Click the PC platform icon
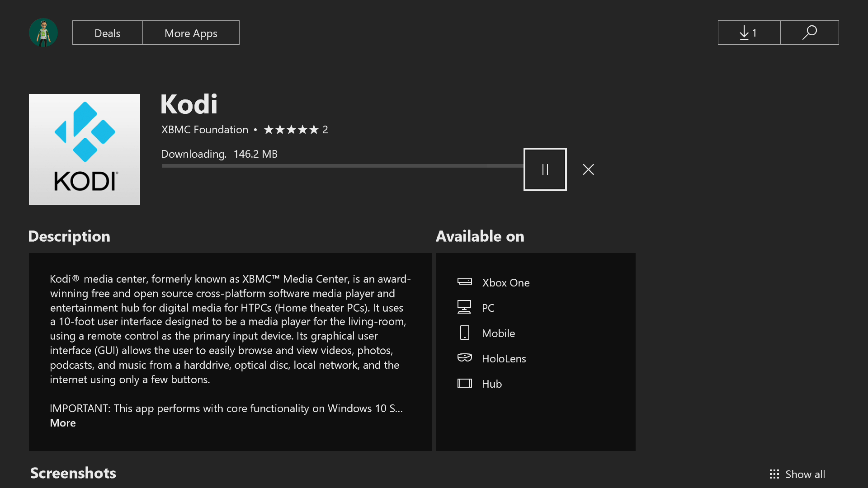This screenshot has height=488, width=868. coord(464,307)
